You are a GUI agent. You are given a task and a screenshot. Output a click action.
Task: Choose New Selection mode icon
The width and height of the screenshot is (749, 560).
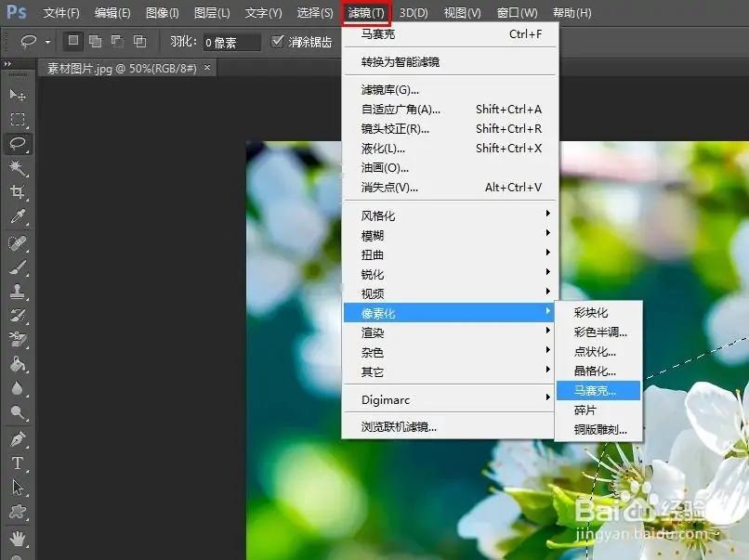click(x=73, y=41)
